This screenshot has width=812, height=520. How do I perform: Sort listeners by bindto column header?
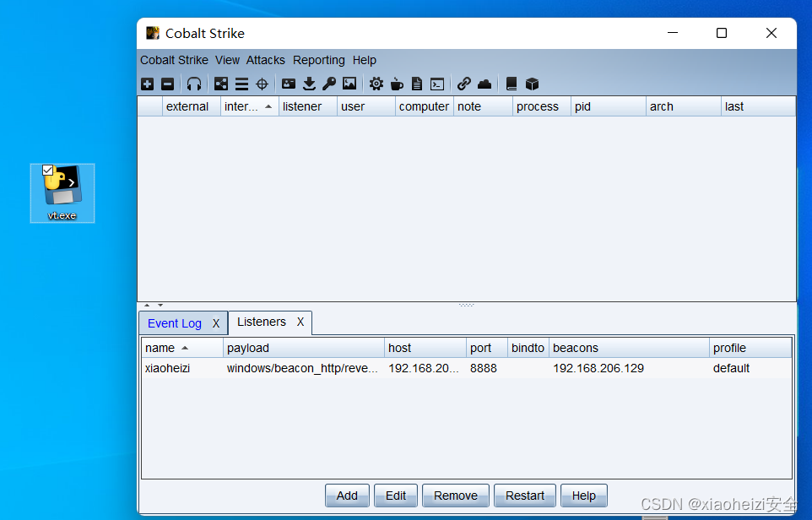tap(528, 348)
